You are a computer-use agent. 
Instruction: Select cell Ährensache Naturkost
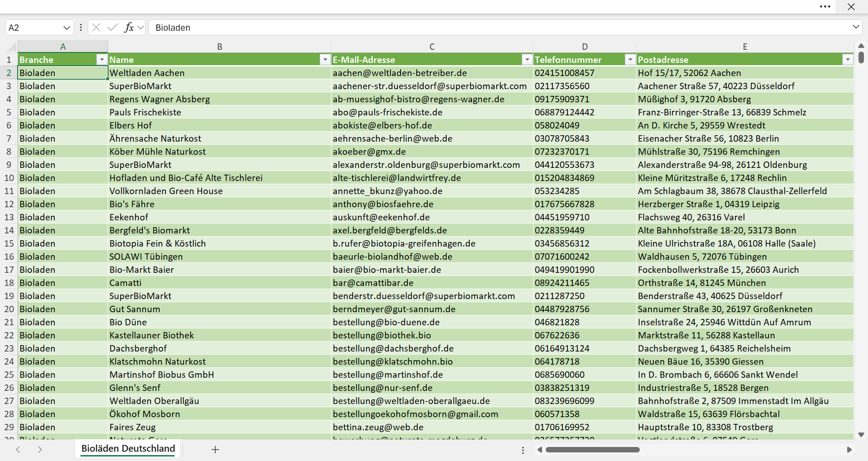[220, 138]
